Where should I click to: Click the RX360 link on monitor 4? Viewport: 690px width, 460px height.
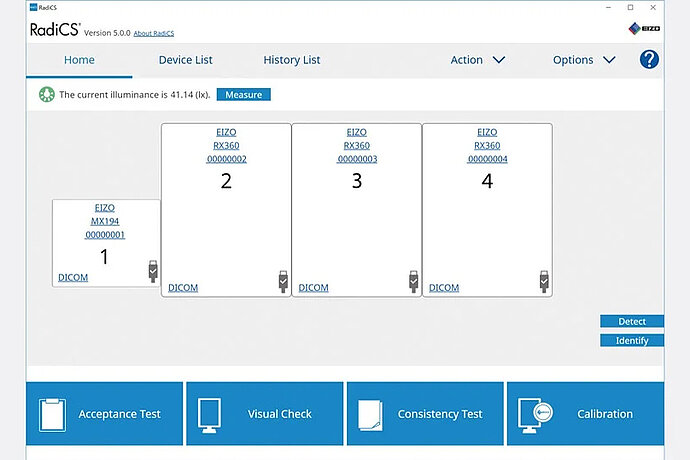pos(487,146)
